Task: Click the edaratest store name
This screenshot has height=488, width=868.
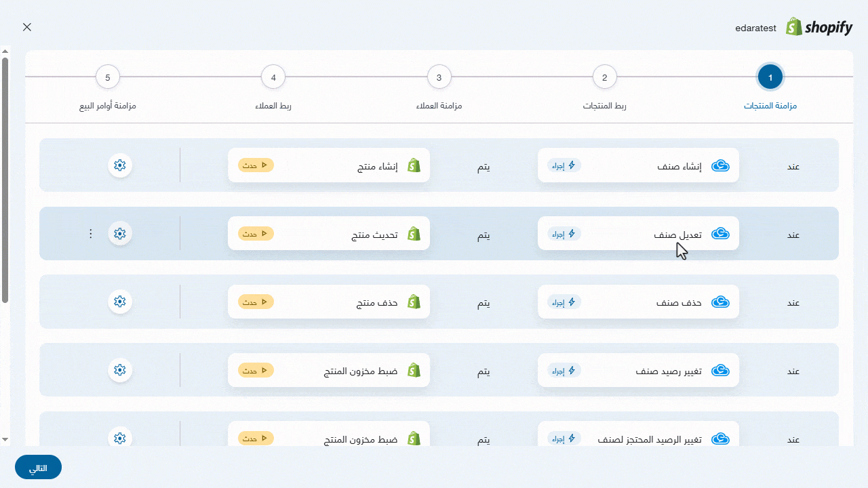Action: 755,28
